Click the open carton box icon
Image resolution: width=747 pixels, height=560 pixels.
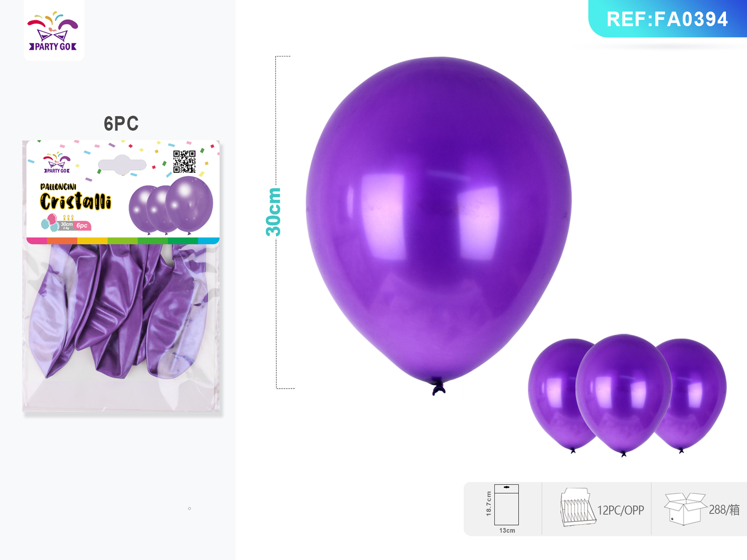coord(685,509)
